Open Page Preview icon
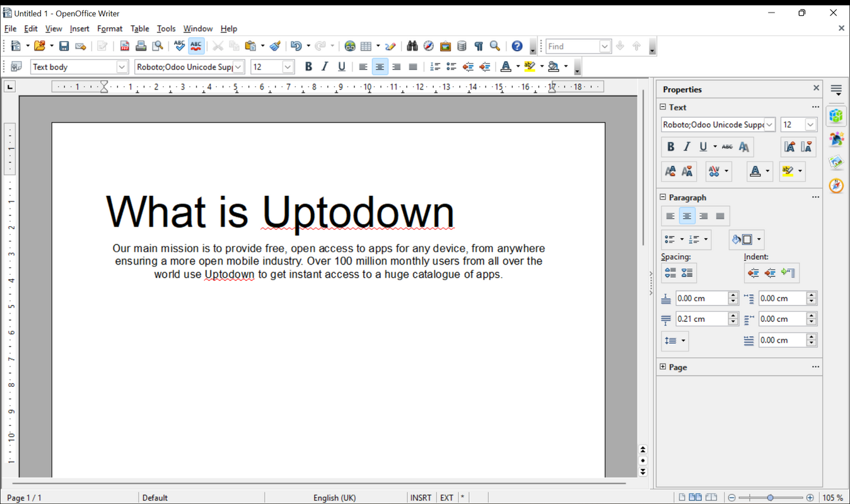Screen dimensions: 850x504 157,46
